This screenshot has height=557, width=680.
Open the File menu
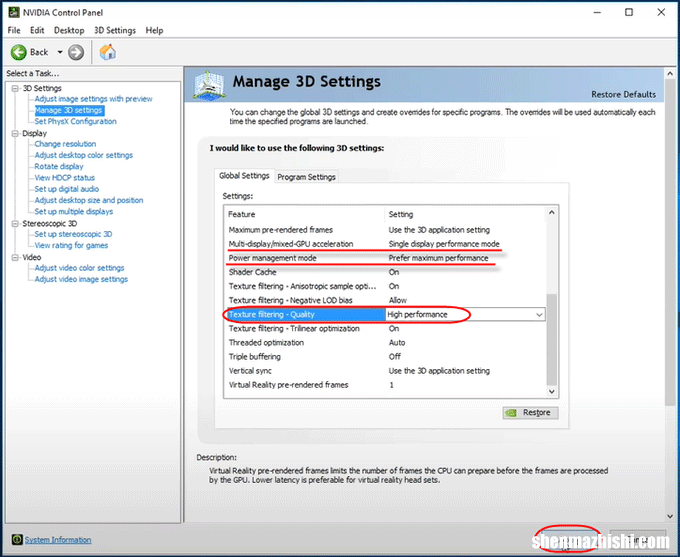pos(14,30)
